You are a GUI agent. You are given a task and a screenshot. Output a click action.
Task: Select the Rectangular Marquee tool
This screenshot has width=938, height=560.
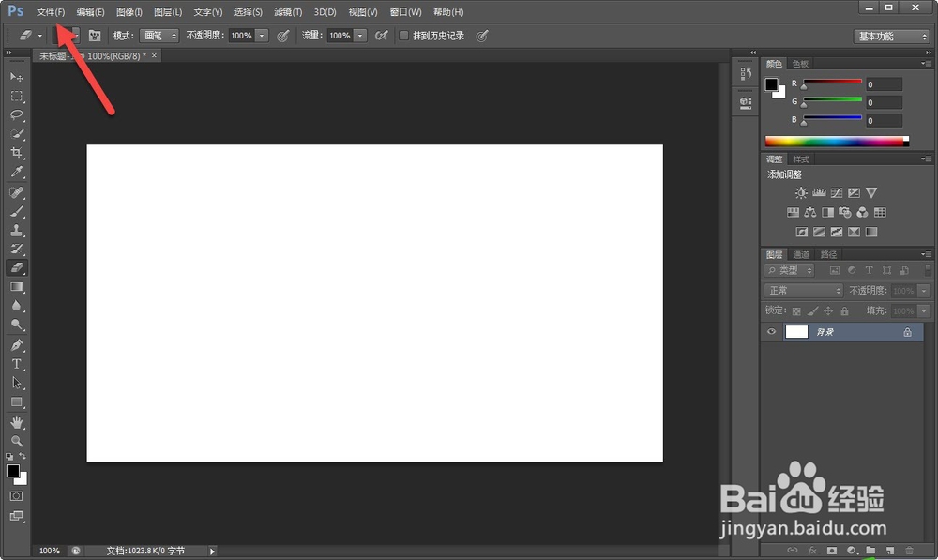(16, 97)
